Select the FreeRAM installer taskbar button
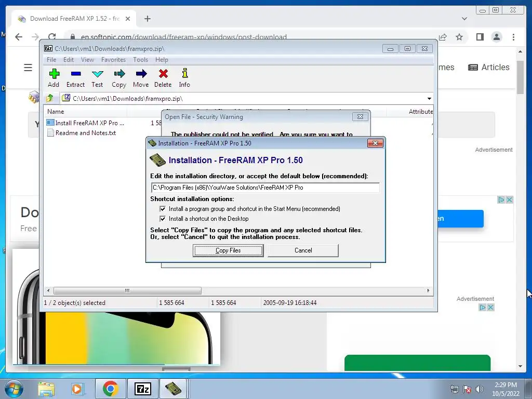The height and width of the screenshot is (399, 532). pos(172,389)
